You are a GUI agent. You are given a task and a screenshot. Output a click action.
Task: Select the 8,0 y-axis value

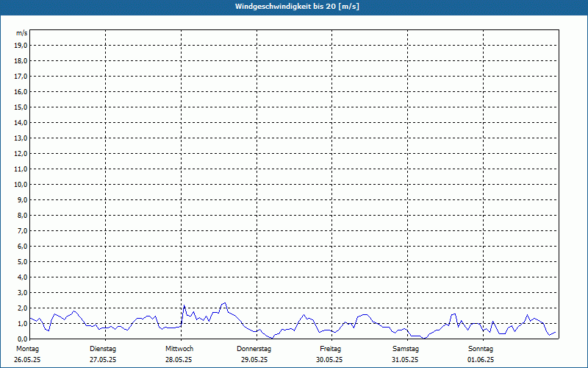coord(22,215)
